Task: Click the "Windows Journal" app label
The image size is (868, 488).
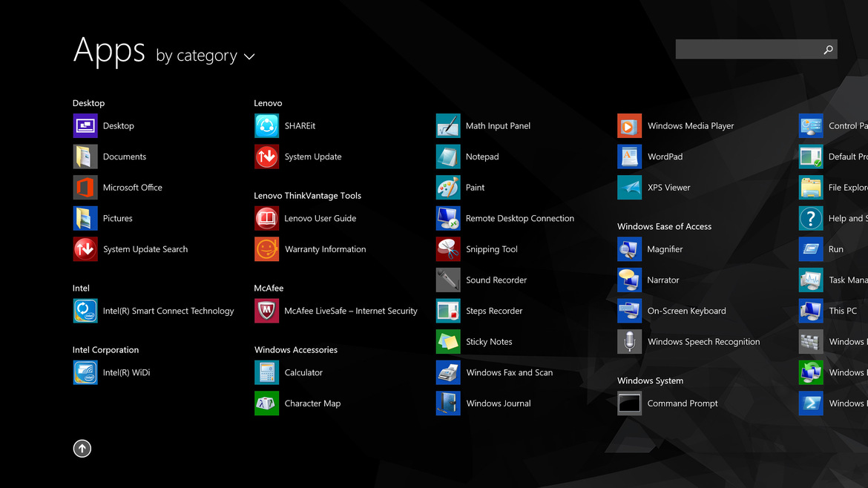Action: 499,403
